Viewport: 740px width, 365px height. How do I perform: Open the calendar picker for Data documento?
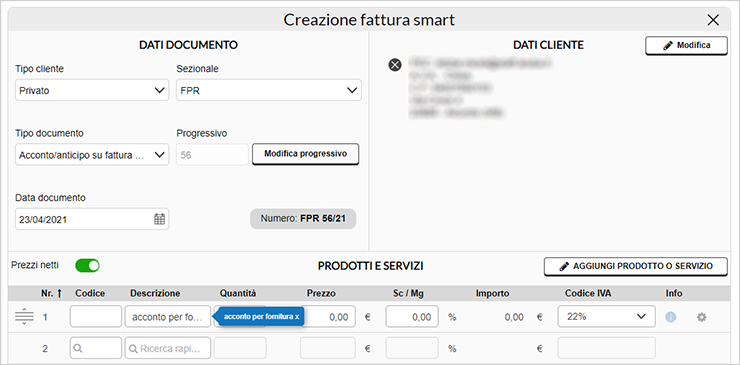point(160,219)
